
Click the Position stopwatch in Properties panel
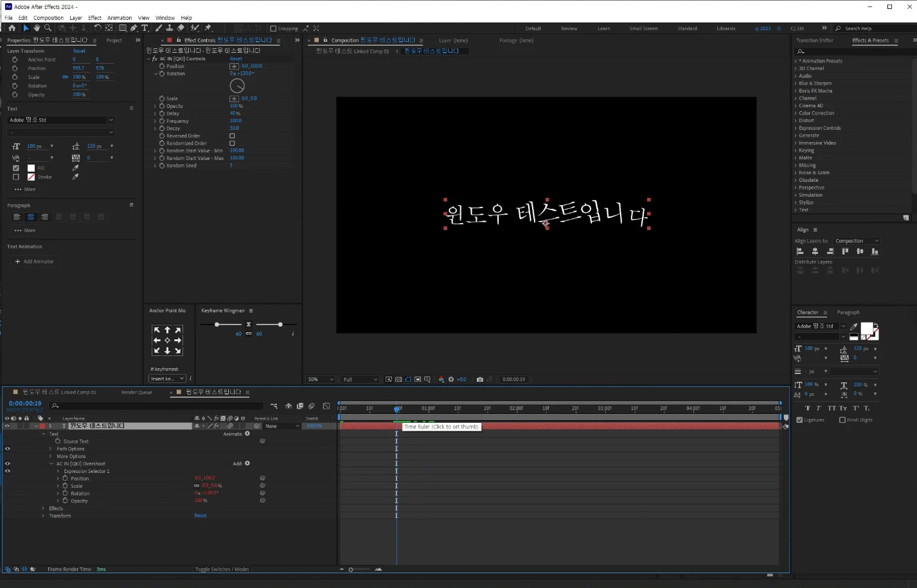click(15, 68)
